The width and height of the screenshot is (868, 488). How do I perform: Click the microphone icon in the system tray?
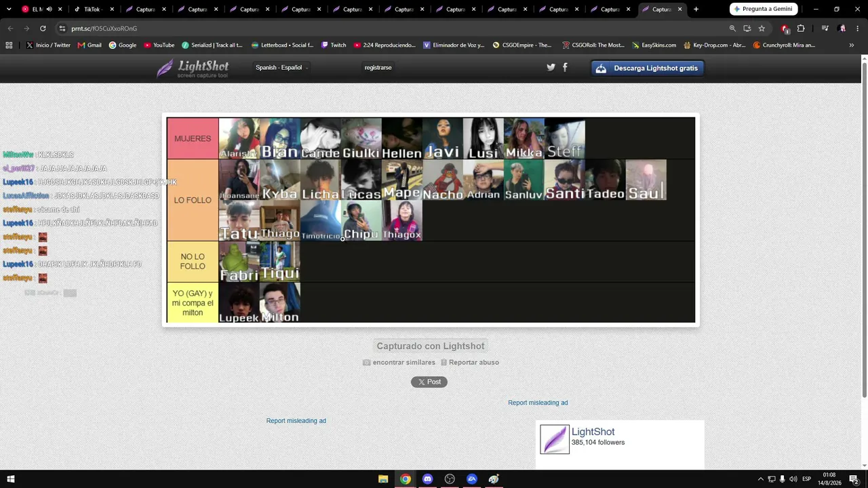pos(783,479)
